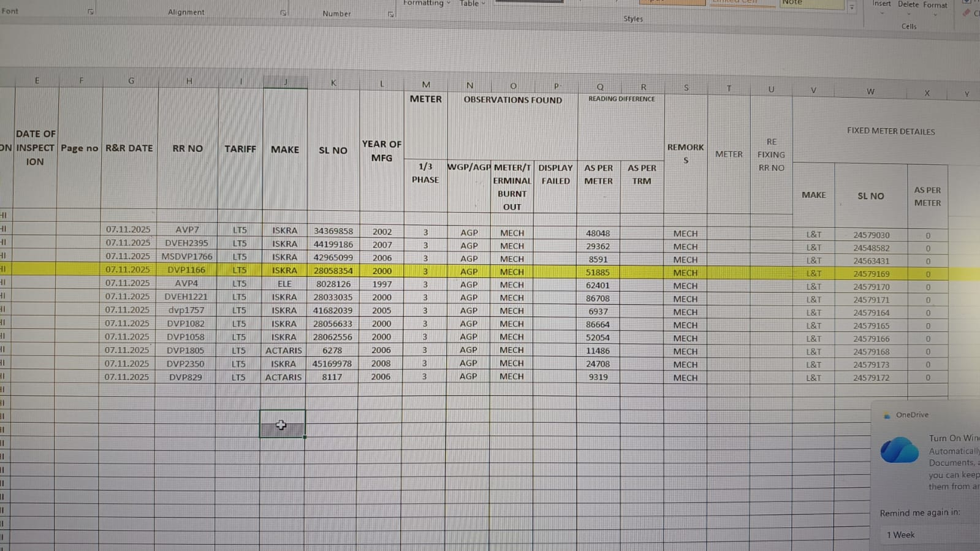This screenshot has width=980, height=551.
Task: Select column T header
Action: coord(729,88)
